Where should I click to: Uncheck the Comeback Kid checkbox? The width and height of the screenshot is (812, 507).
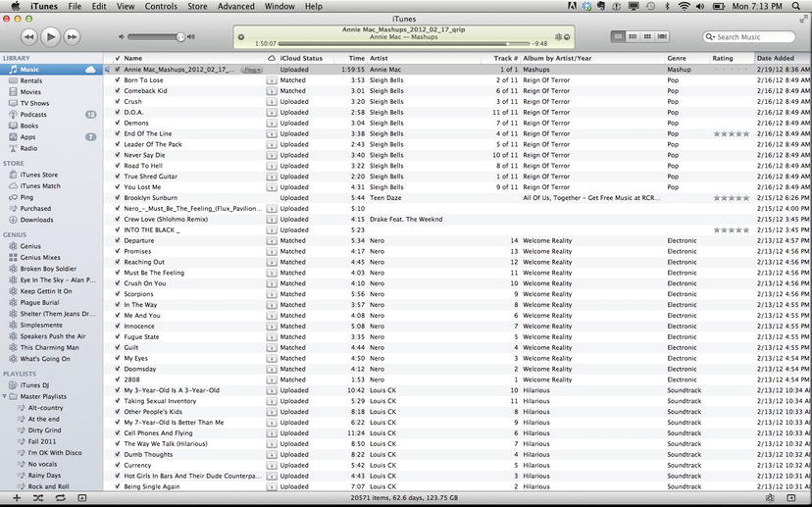tap(117, 90)
